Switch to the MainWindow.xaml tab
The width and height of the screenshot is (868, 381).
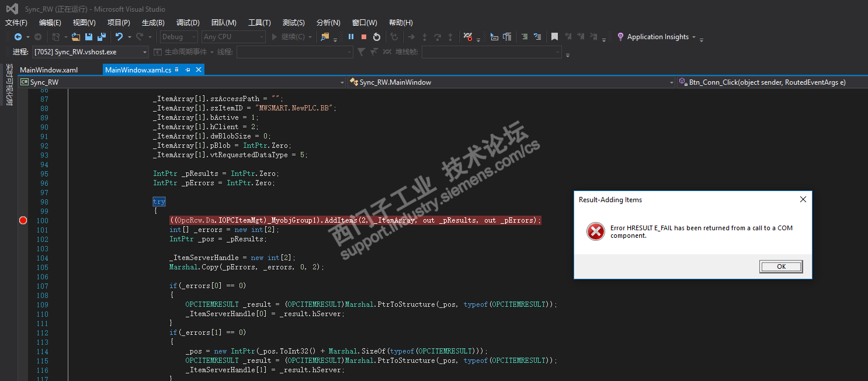[49, 70]
